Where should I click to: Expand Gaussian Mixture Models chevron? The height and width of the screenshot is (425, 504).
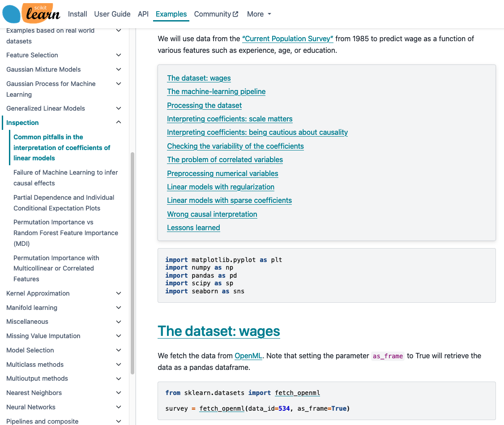coord(119,69)
